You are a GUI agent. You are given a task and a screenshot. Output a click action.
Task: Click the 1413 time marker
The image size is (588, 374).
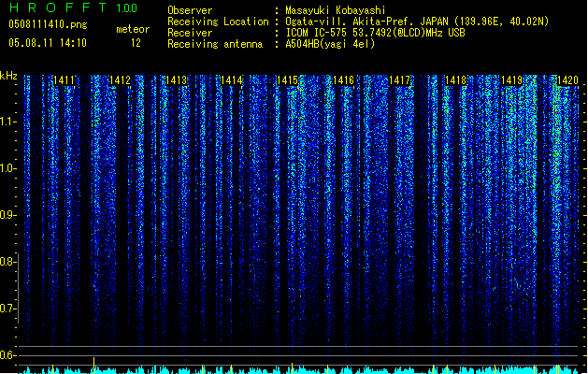point(176,80)
